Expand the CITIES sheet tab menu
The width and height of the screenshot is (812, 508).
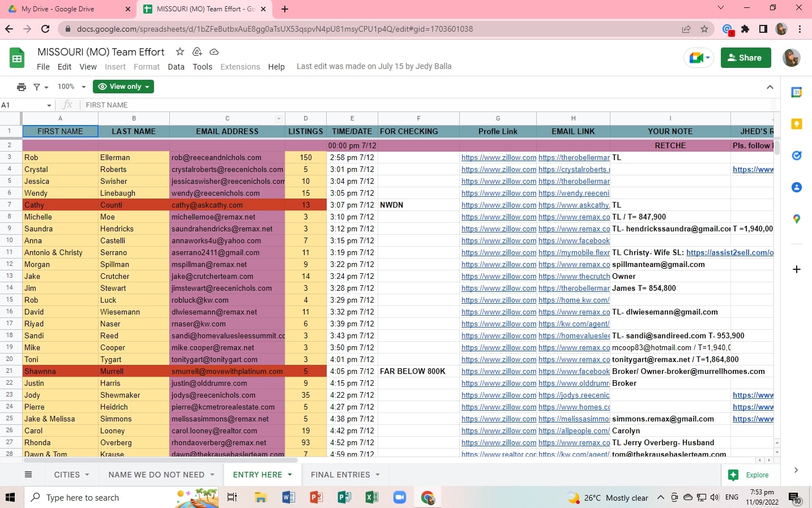point(87,475)
